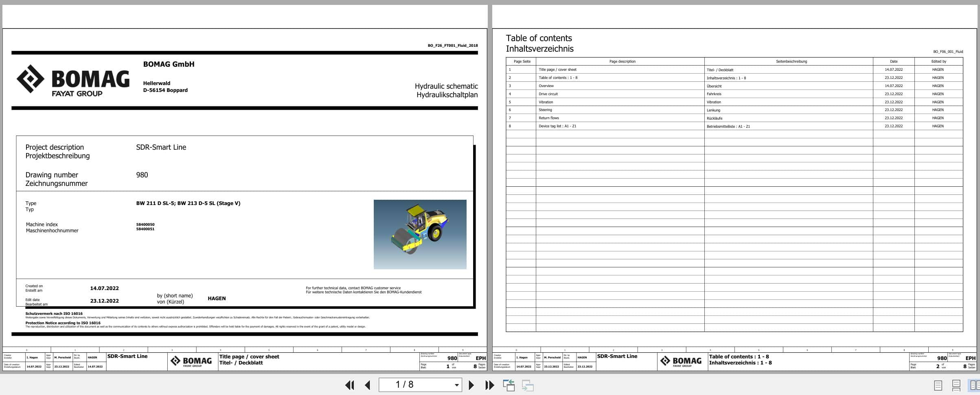Screen dimensions: 980x395
Task: Switch to two-page side-by-side view
Action: coord(974,385)
